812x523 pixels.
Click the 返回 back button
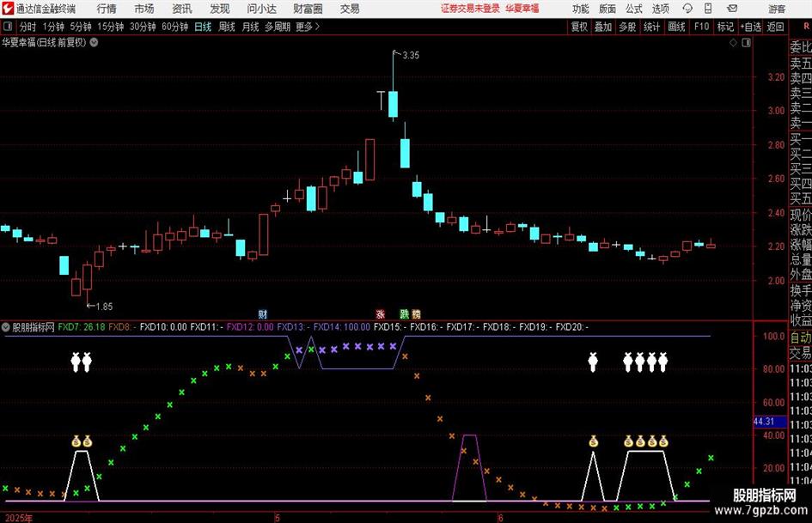(775, 27)
